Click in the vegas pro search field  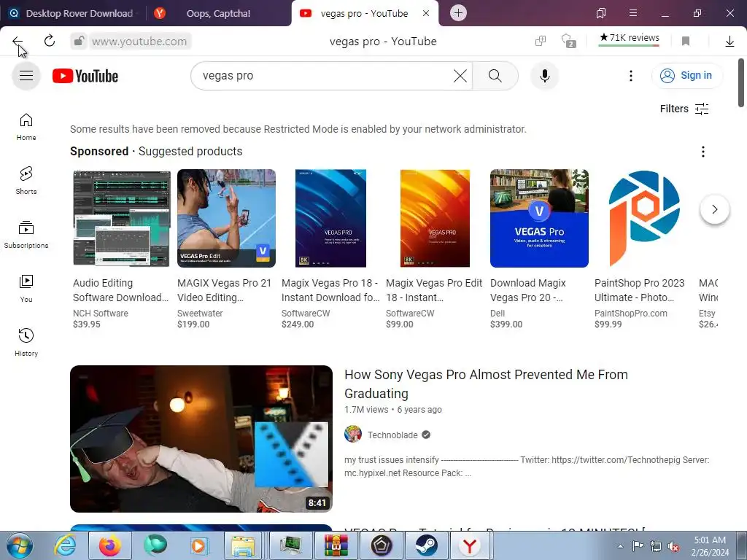coord(324,76)
